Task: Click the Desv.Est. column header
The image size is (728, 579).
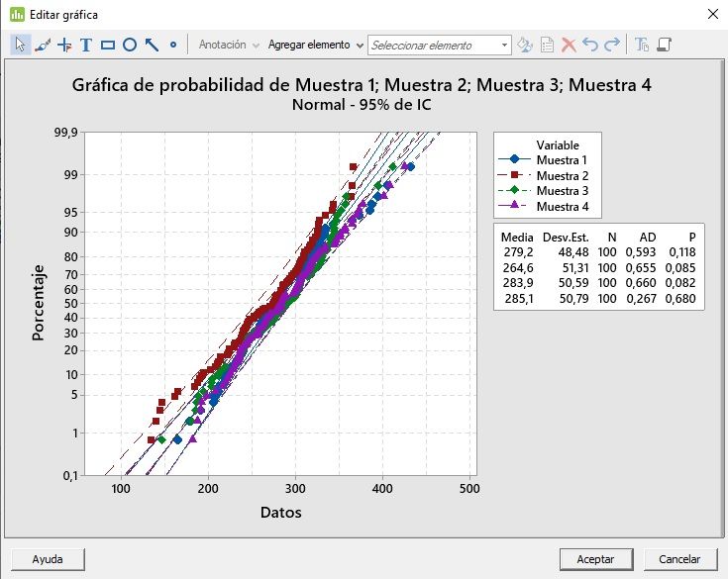Action: [566, 238]
